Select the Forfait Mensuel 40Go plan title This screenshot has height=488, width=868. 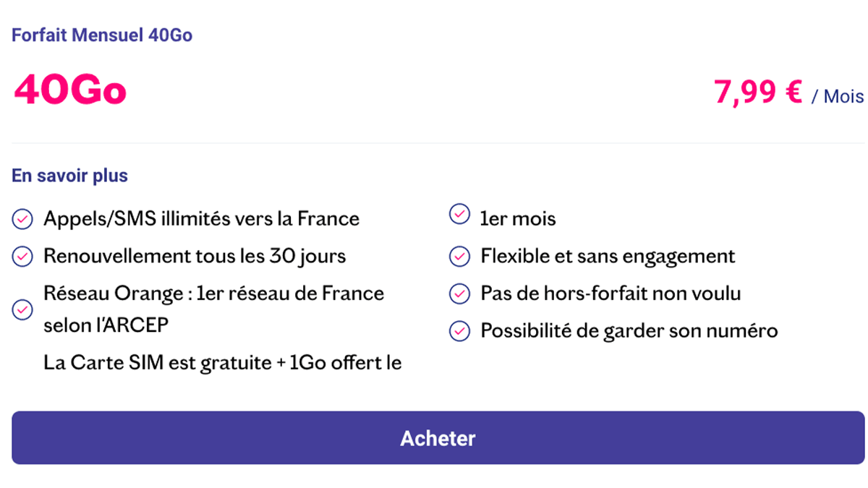pos(101,34)
